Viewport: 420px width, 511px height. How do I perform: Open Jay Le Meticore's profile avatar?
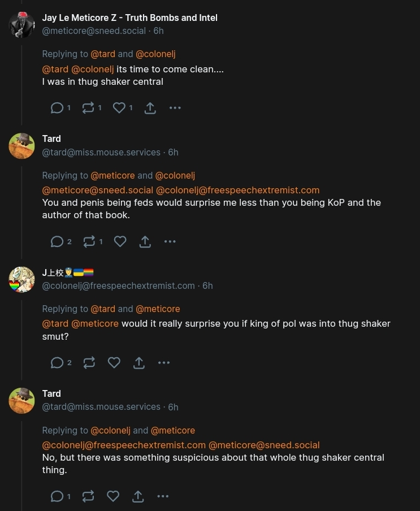point(21,24)
